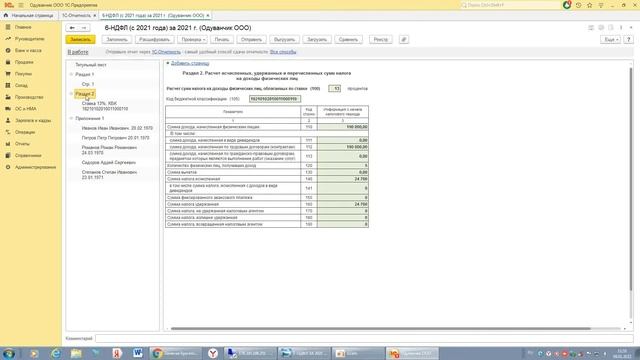Open the Главное section in sidebar
This screenshot has width=640, height=360.
[23, 27]
